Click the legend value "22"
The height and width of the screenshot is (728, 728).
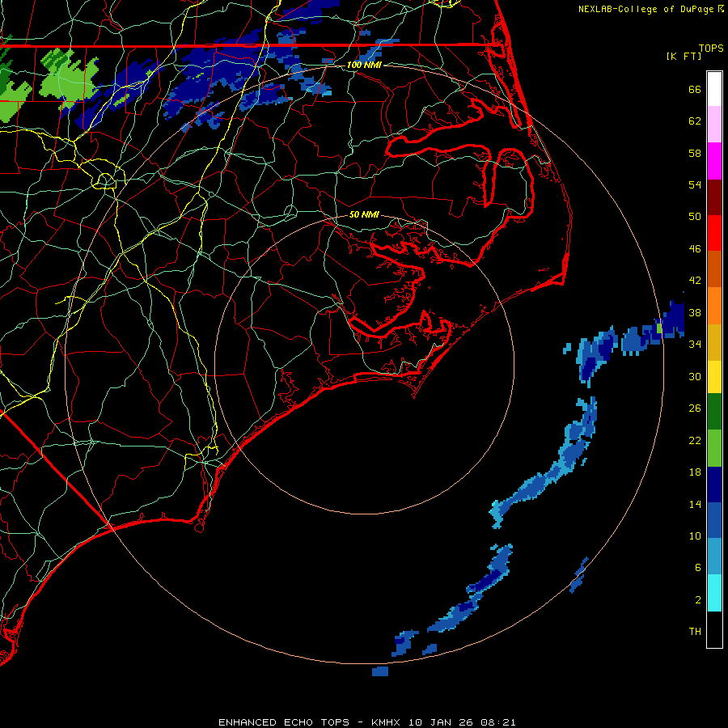695,440
